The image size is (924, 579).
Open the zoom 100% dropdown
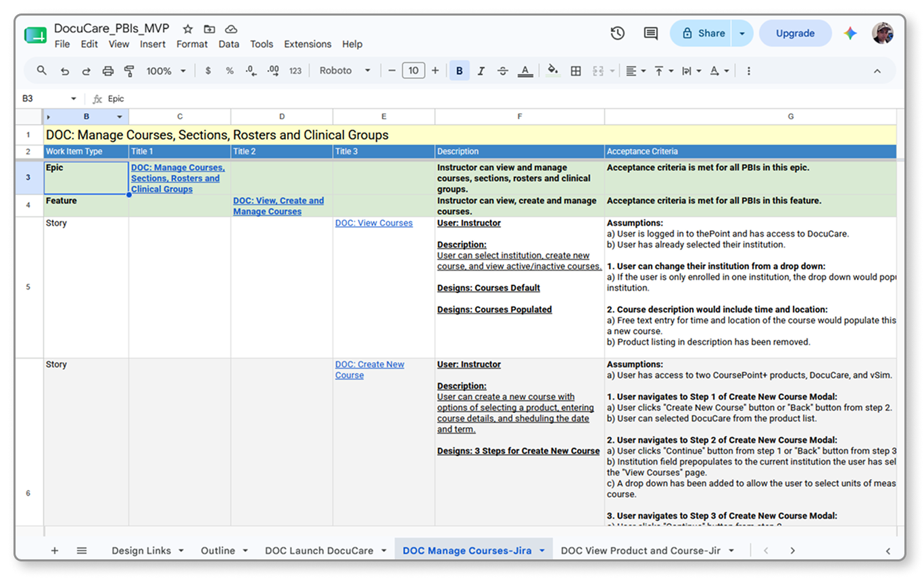click(x=166, y=71)
